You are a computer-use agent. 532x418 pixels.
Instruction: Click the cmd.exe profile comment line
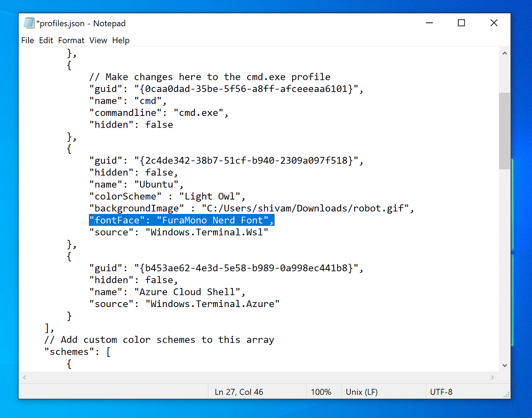tap(209, 76)
